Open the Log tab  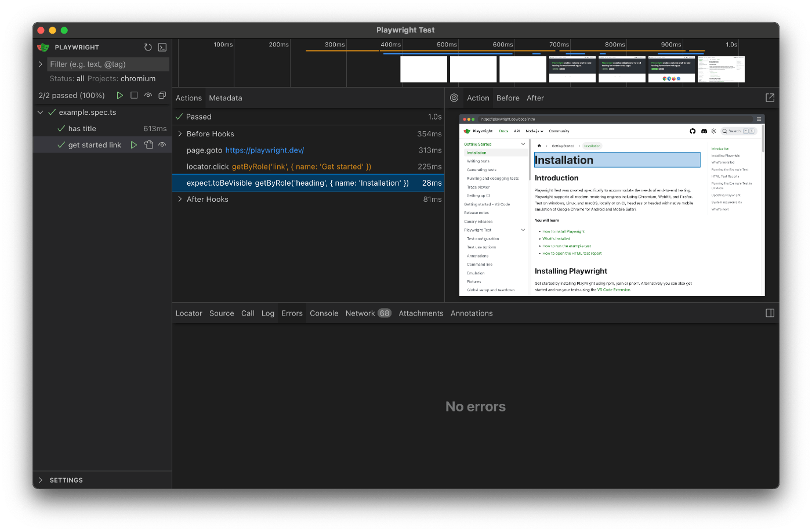268,313
